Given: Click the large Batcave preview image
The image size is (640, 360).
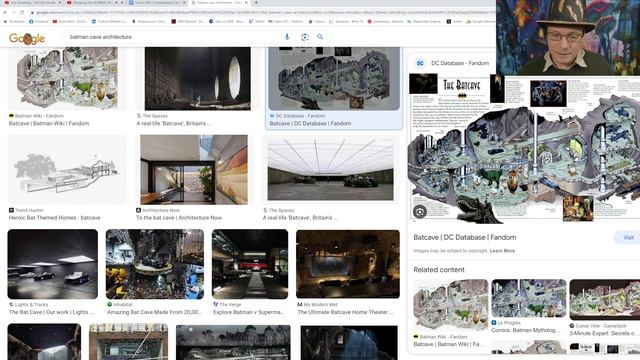Looking at the screenshot, I should 524,148.
